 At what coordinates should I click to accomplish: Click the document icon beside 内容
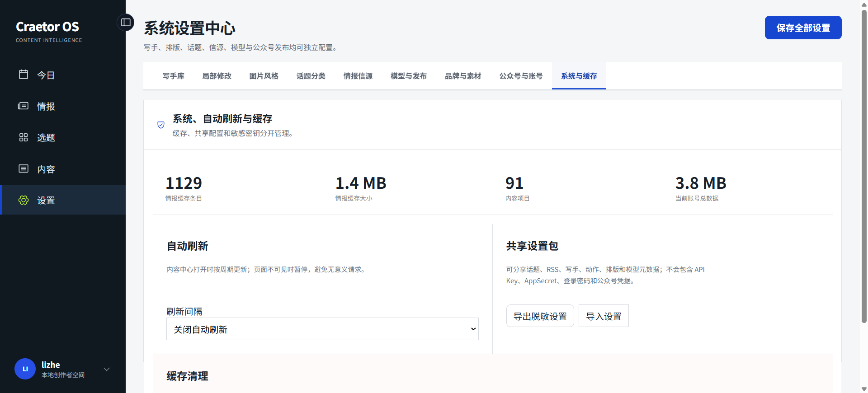[x=24, y=168]
